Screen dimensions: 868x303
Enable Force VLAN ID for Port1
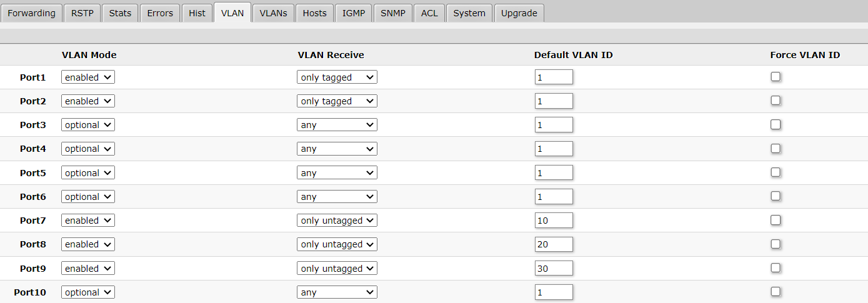(776, 77)
